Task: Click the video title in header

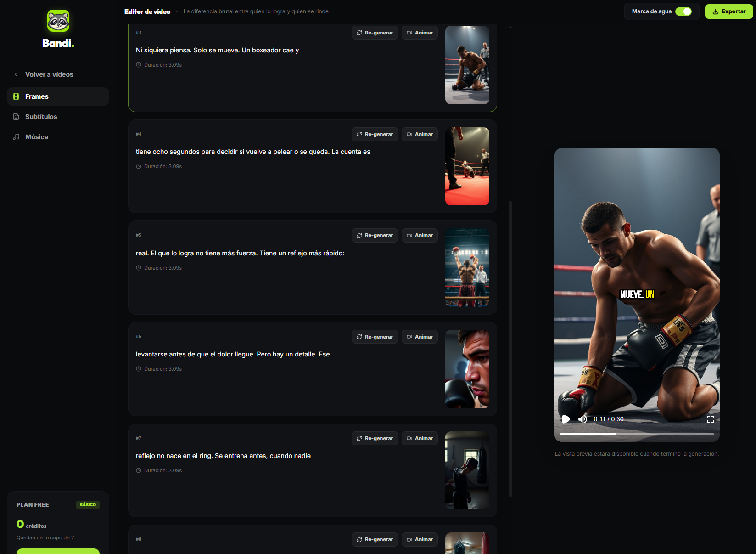Action: pyautogui.click(x=256, y=11)
